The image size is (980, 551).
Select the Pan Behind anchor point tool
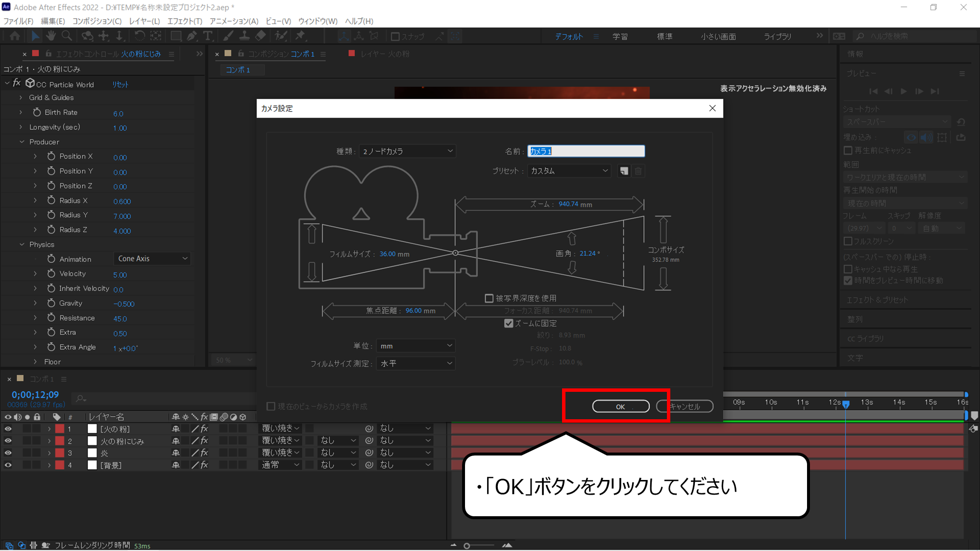coord(156,36)
